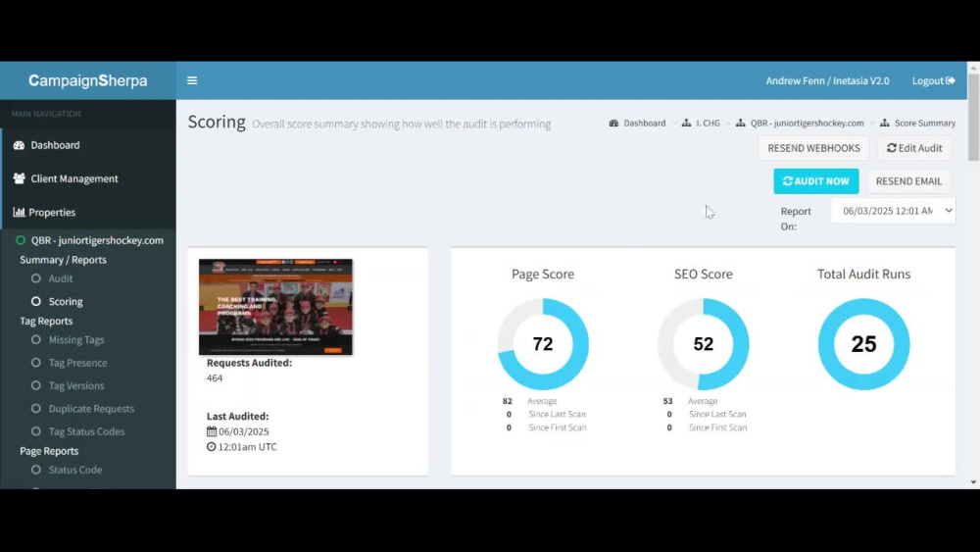Expand Summary / Reports section
The image size is (980, 552).
tap(63, 260)
